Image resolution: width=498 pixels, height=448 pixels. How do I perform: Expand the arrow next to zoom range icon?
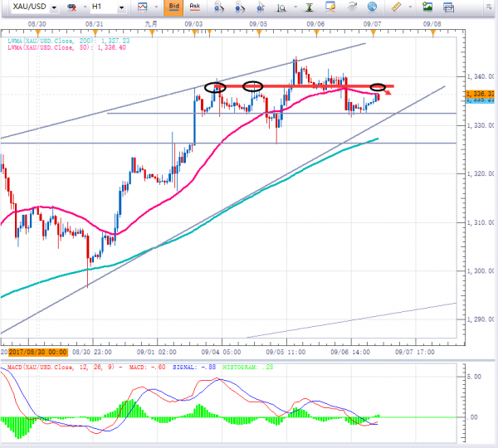pos(295,7)
